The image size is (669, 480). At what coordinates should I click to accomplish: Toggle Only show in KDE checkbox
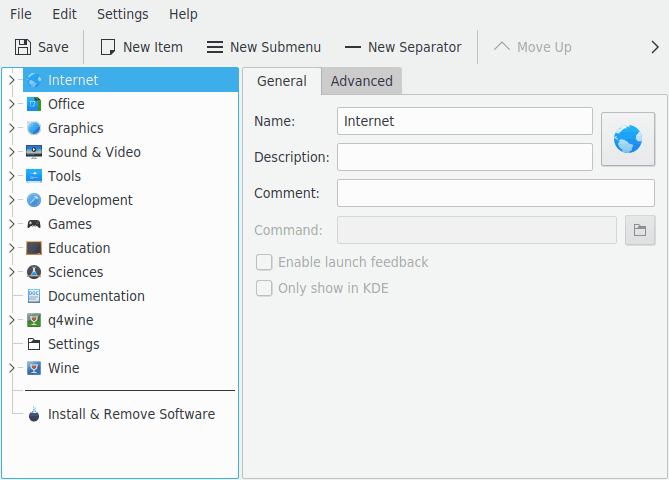(265, 288)
